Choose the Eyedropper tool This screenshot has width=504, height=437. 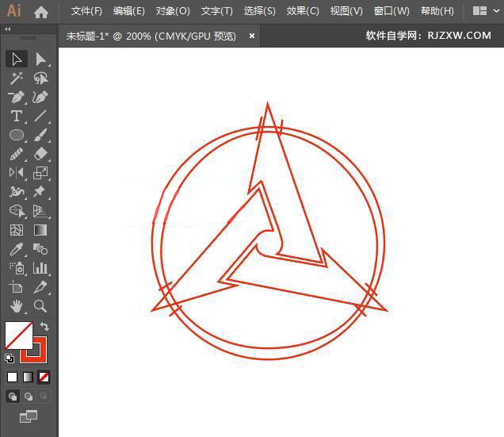click(17, 249)
